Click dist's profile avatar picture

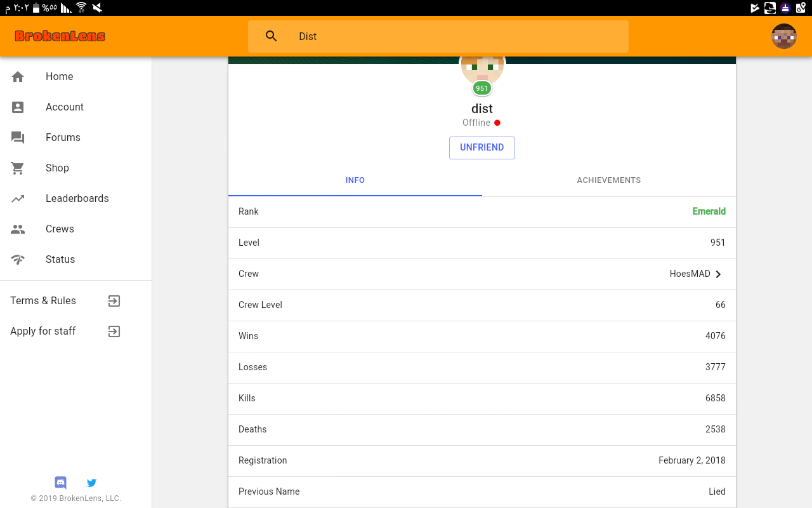tap(482, 70)
